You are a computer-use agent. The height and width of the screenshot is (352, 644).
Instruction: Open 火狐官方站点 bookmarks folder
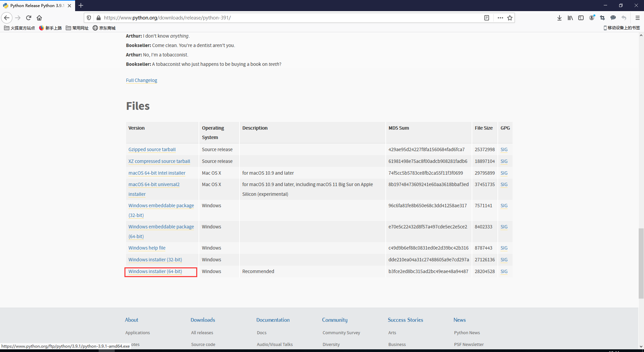19,28
